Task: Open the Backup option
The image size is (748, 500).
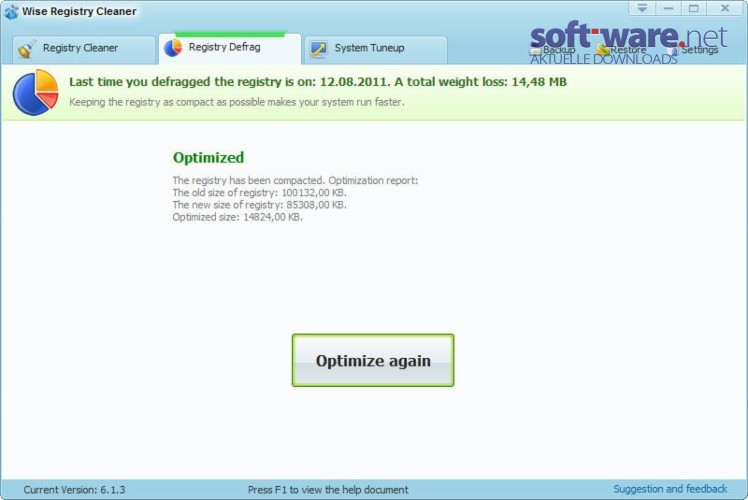Action: click(x=553, y=50)
